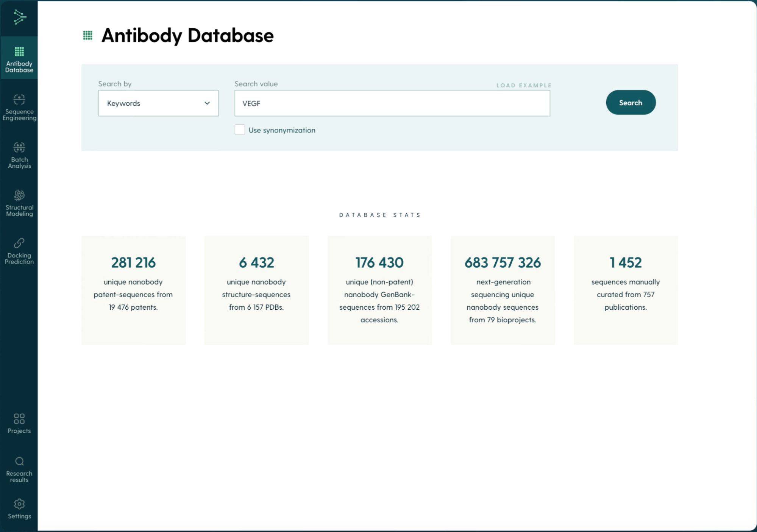The width and height of the screenshot is (757, 532).
Task: Click the 281 216 patent-sequences stat card
Action: (133, 290)
